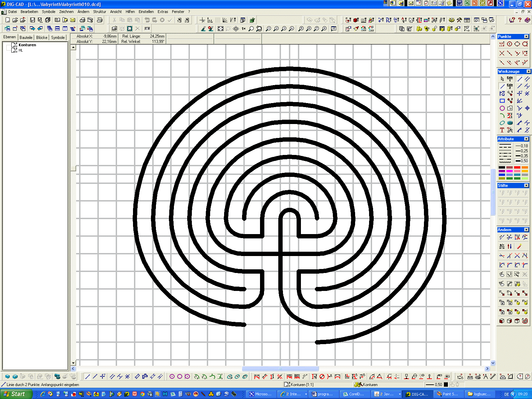Click the canvas scroll-up arrow at top left
The width and height of the screenshot is (532, 399).
coord(73,48)
